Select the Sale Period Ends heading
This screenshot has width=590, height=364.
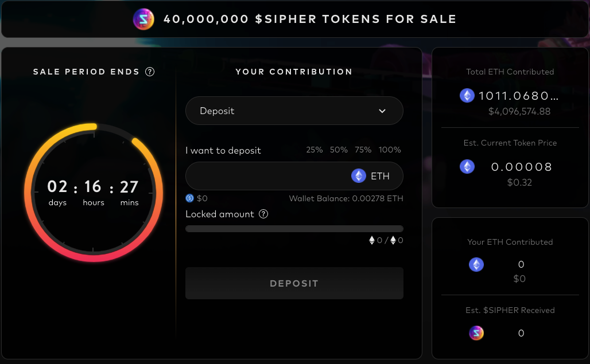[x=87, y=72]
